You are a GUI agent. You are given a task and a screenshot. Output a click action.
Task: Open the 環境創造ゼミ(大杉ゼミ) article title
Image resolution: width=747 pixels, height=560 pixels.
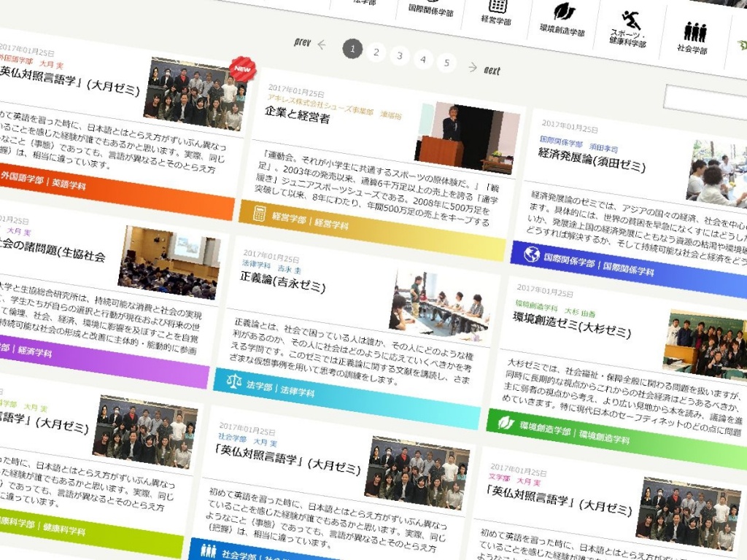(572, 324)
